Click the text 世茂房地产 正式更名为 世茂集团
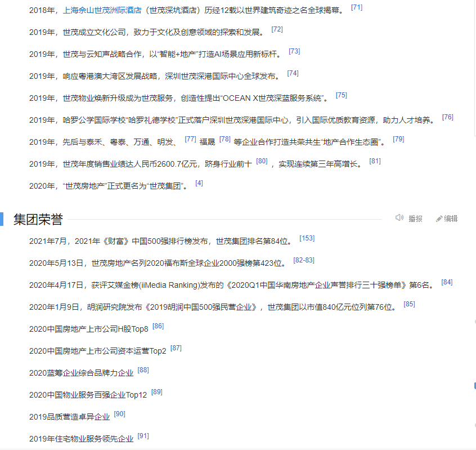Image resolution: width=476 pixels, height=450 pixels. [x=125, y=186]
